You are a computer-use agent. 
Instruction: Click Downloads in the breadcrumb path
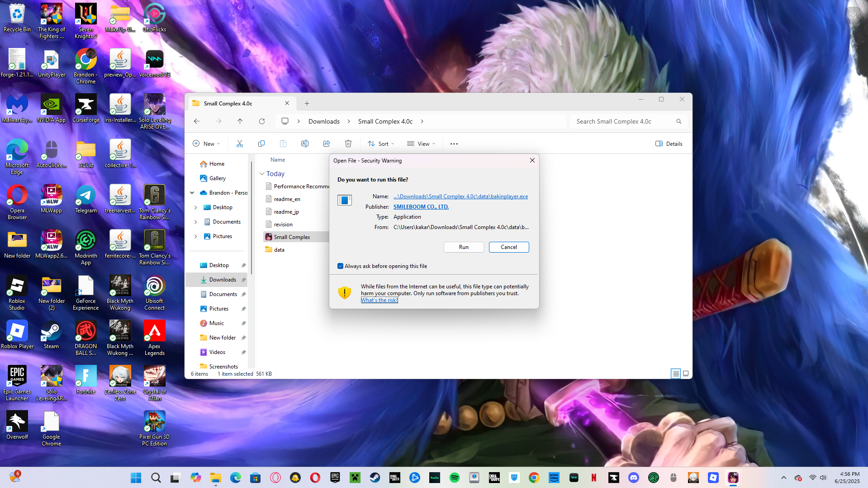[324, 121]
